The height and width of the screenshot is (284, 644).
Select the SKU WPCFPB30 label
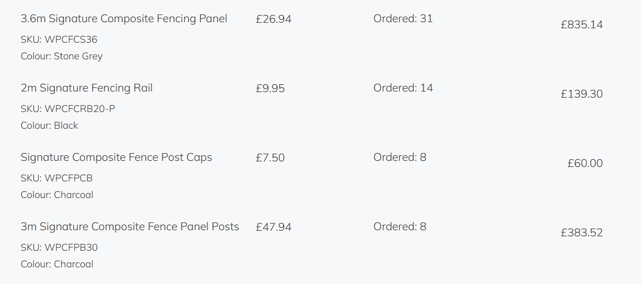pos(59,248)
